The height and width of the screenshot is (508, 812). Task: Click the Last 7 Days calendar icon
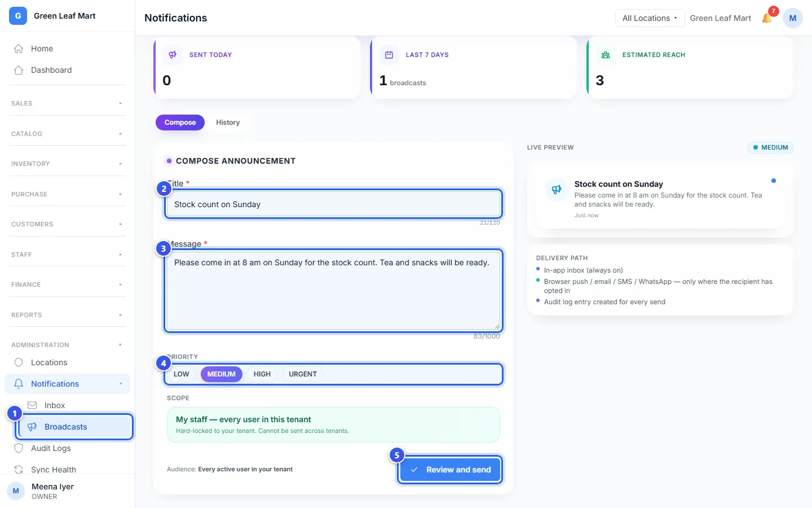pos(389,55)
